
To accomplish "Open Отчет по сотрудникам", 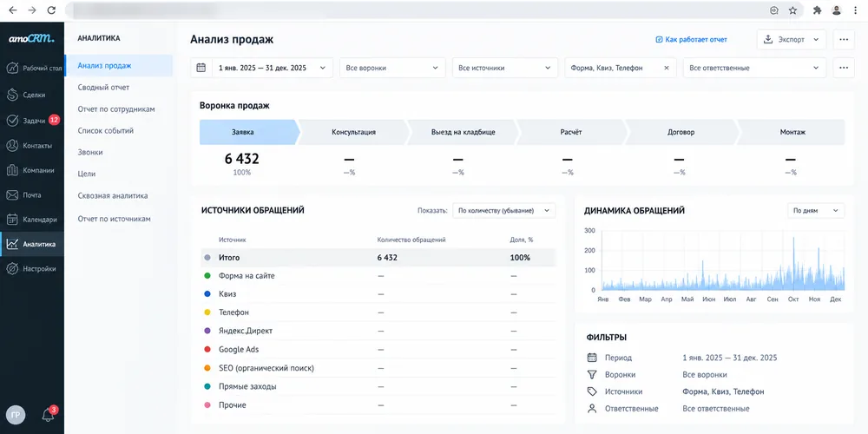I will 116,109.
